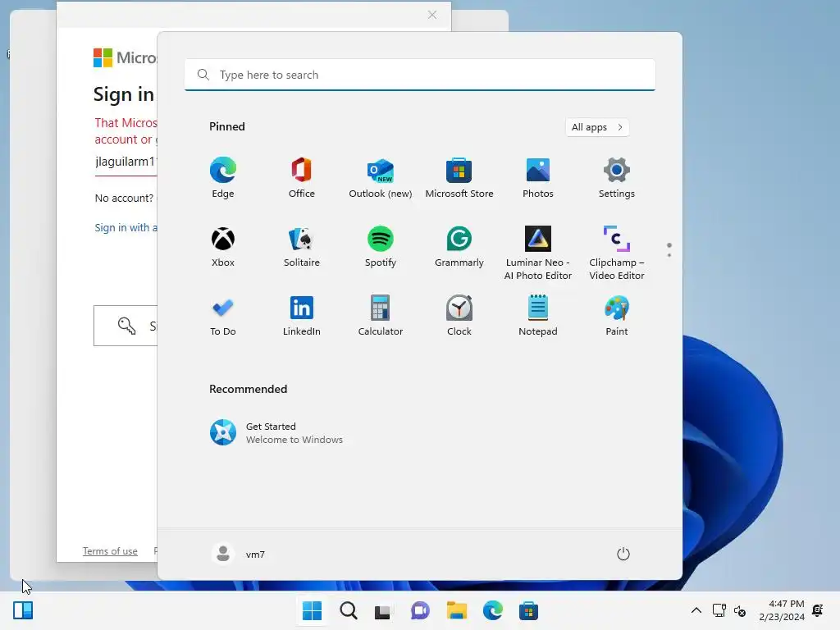The height and width of the screenshot is (630, 840).
Task: Open Microsoft Store from taskbar
Action: (528, 610)
